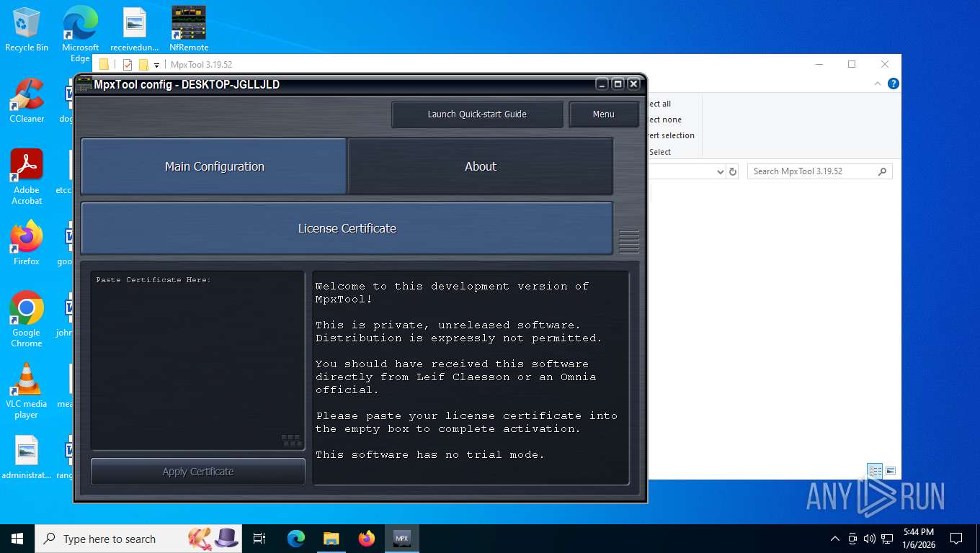The width and height of the screenshot is (980, 553).
Task: Open the network icon in system tray
Action: click(x=888, y=539)
